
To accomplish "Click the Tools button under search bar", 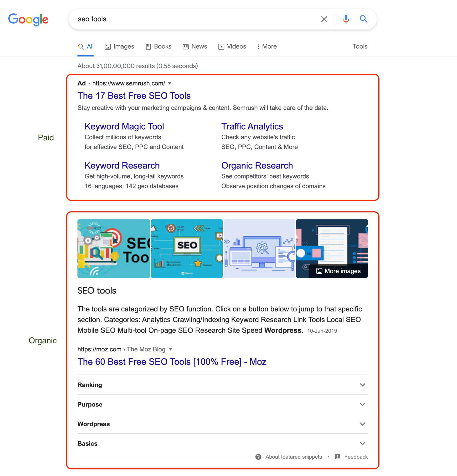I will (360, 46).
